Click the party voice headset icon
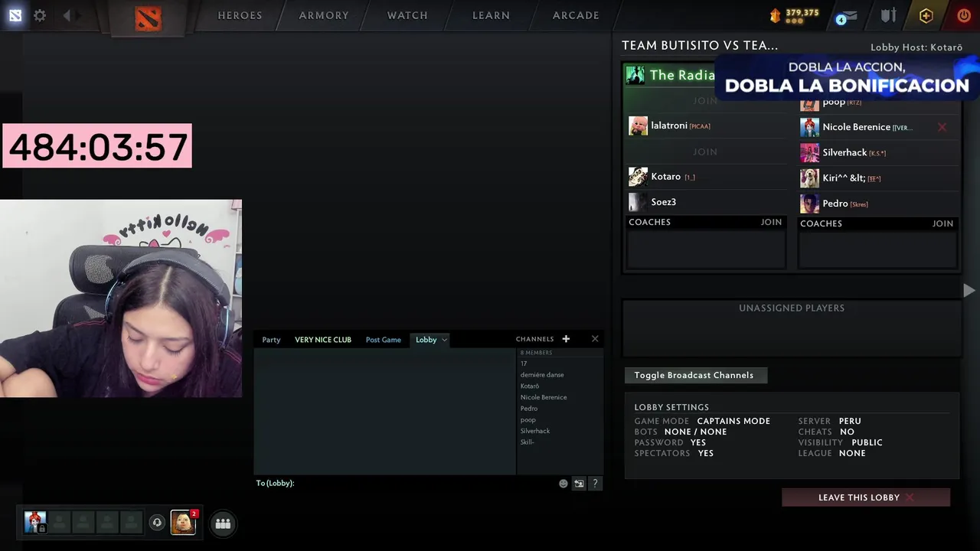The height and width of the screenshot is (551, 980). click(x=157, y=523)
